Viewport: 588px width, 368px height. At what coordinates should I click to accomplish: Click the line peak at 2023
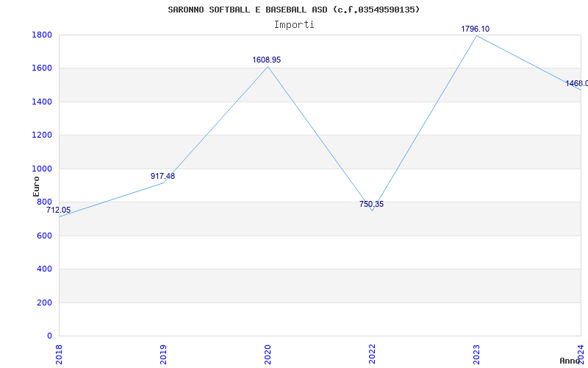pyautogui.click(x=476, y=35)
